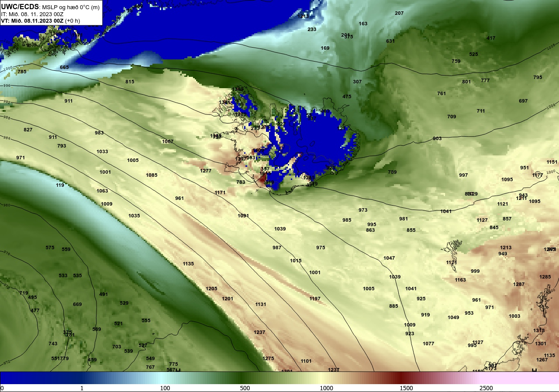Click the map value 1285

click(545, 277)
